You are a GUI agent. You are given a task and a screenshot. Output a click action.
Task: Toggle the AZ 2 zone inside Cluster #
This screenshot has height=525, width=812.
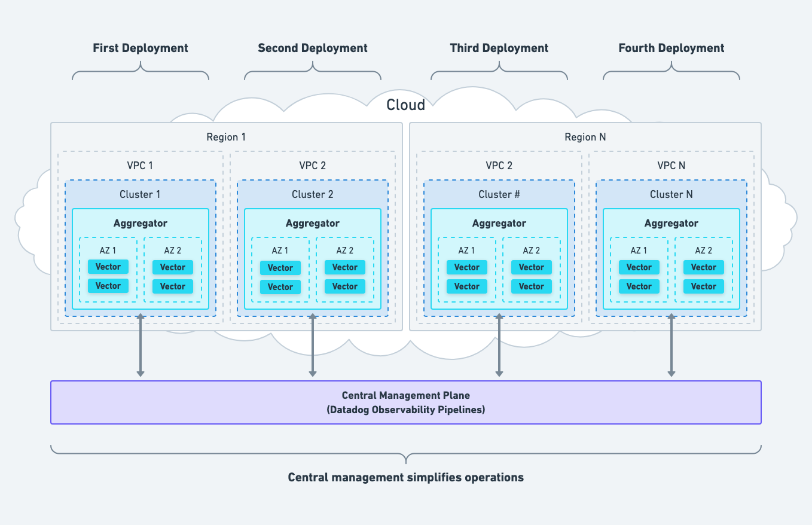point(531,250)
